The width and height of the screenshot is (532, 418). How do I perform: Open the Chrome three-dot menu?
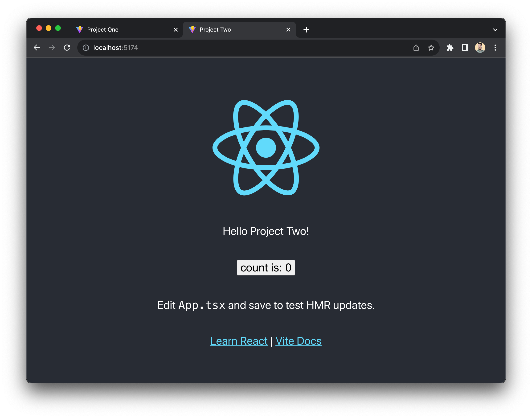click(495, 47)
